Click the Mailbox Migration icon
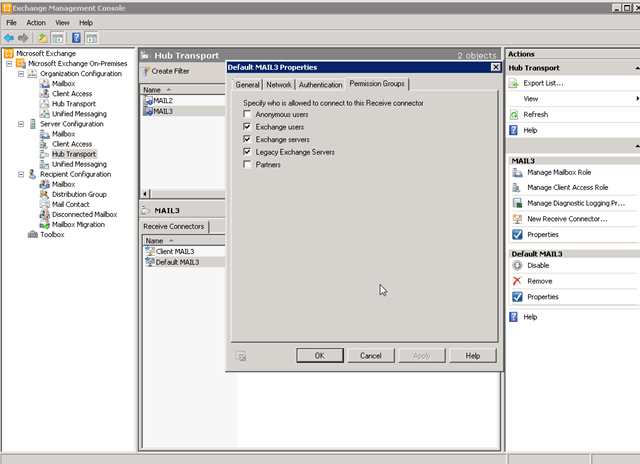 pyautogui.click(x=44, y=224)
